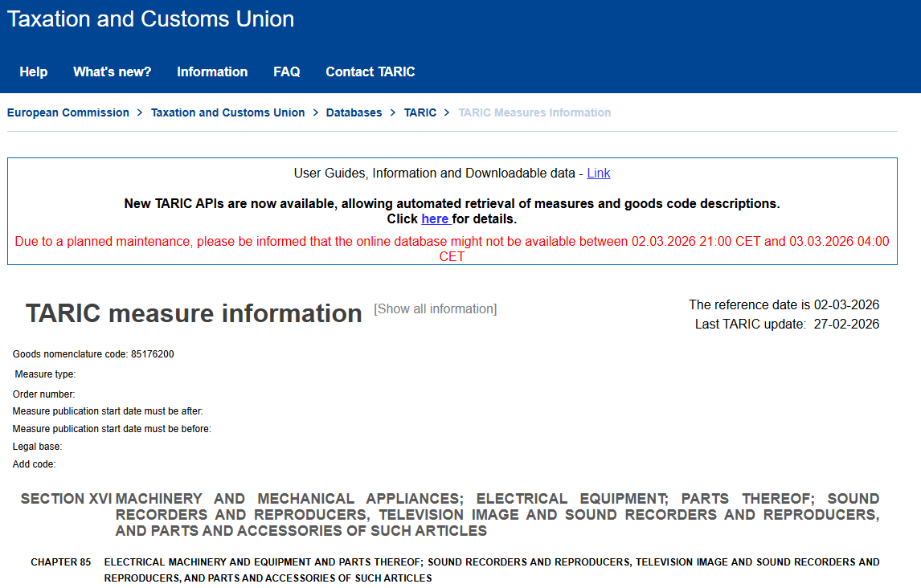The height and width of the screenshot is (588, 921).
Task: Open the What's new? page
Action: [x=112, y=71]
